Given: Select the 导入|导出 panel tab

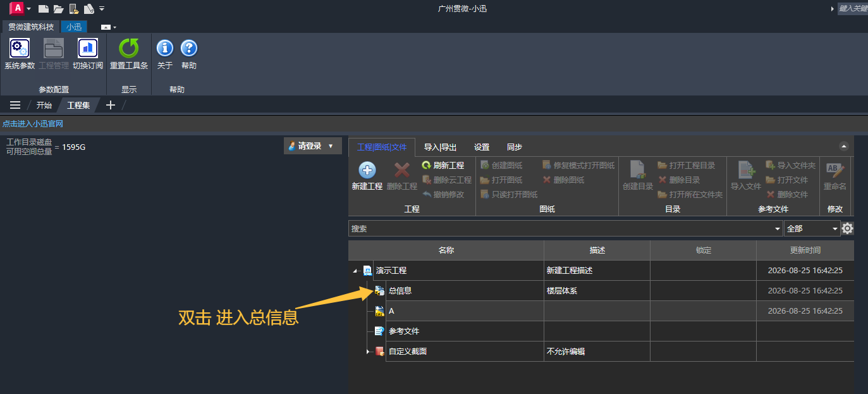Looking at the screenshot, I should pyautogui.click(x=440, y=147).
